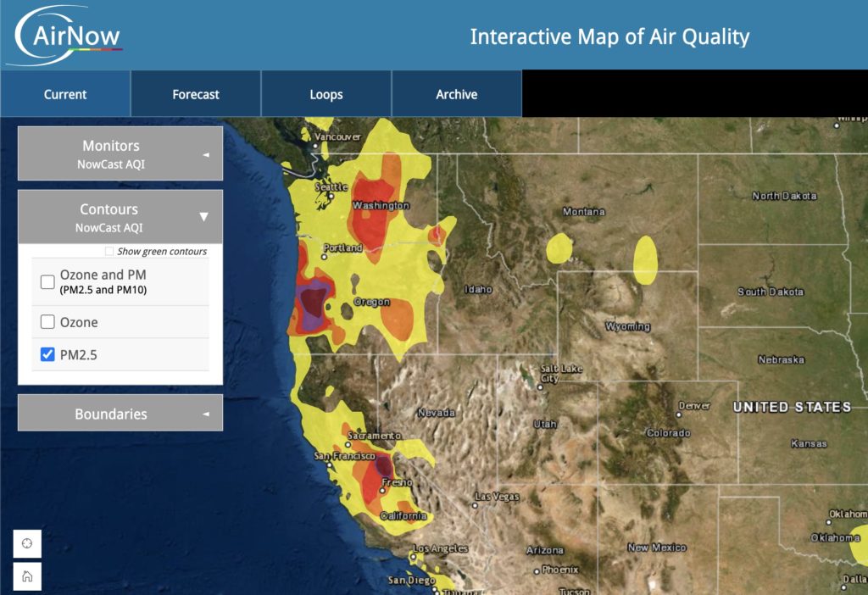Open the Archive tab
868x595 pixels.
(457, 93)
